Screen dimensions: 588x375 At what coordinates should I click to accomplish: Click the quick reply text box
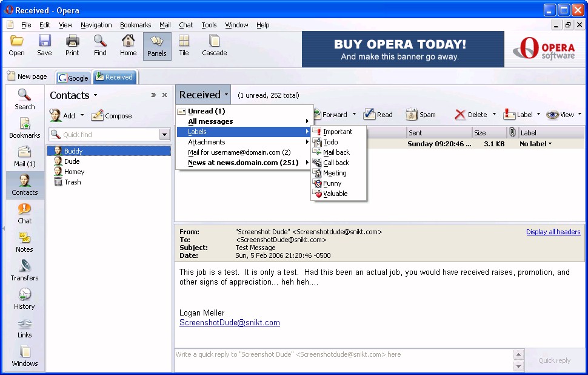point(344,360)
